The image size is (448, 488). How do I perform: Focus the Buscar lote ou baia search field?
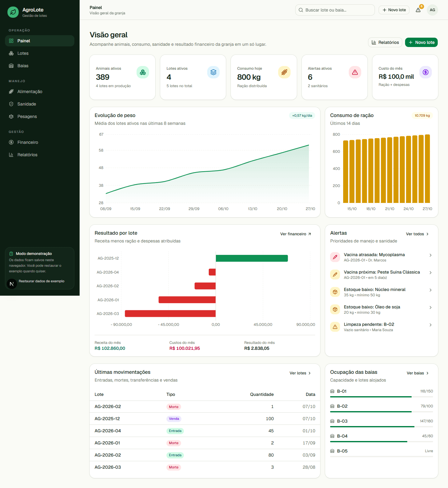pos(335,10)
